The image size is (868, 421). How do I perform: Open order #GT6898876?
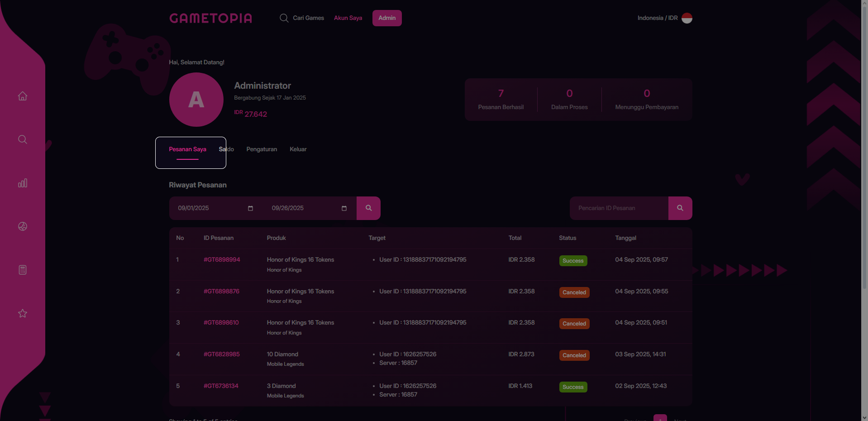point(221,292)
